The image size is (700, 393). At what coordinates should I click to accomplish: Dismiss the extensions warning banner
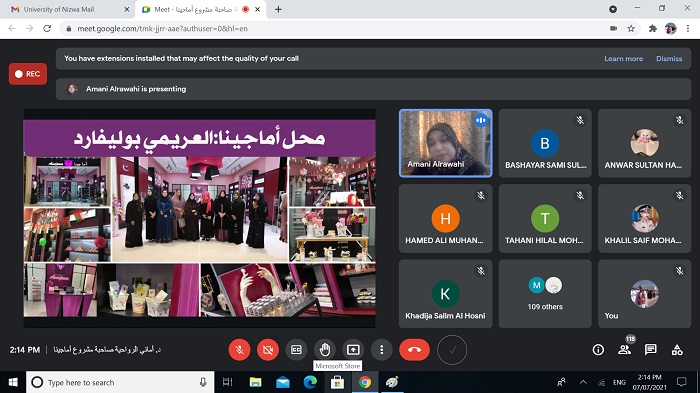pos(669,59)
